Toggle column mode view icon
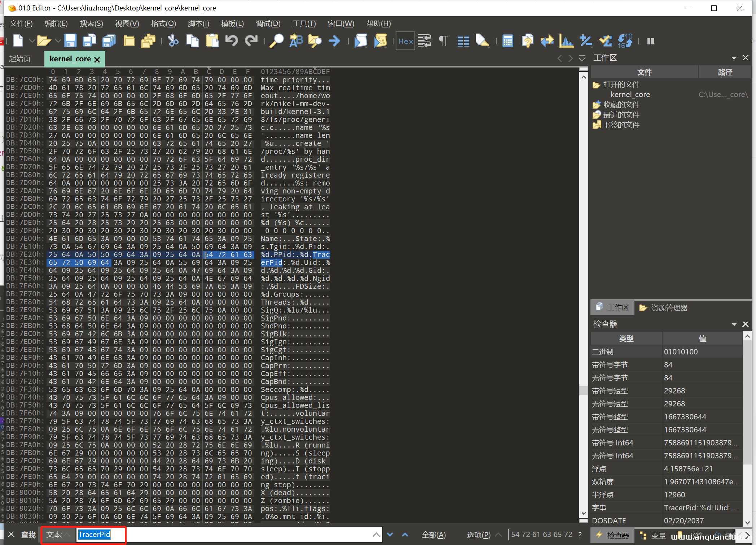This screenshot has width=756, height=545. [x=463, y=41]
